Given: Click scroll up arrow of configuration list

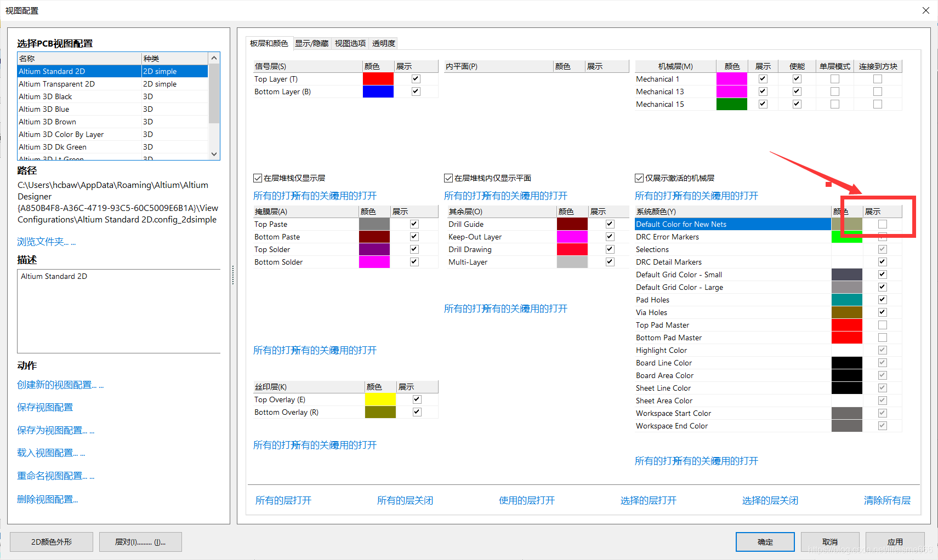Looking at the screenshot, I should pos(214,58).
